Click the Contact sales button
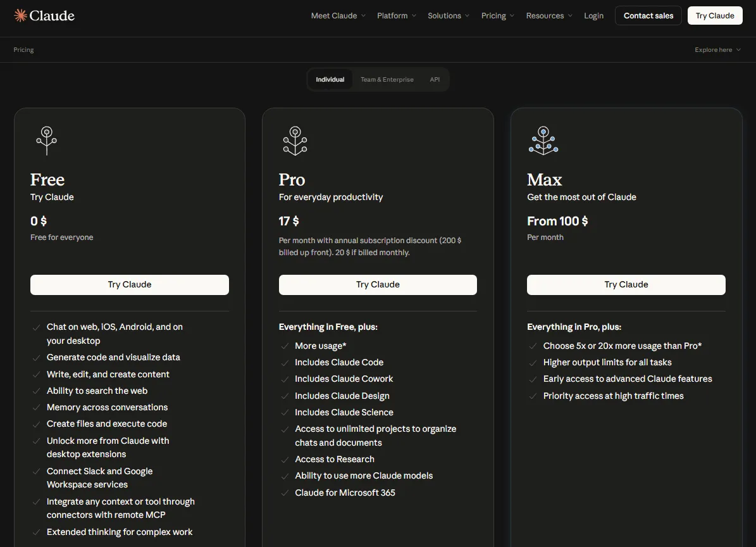This screenshot has height=547, width=756. 648,15
